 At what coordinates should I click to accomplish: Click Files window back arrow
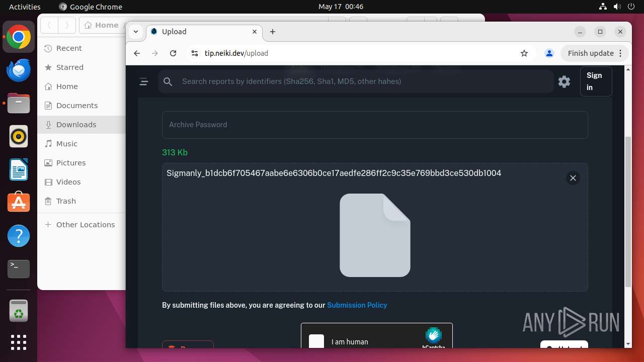coord(49,25)
